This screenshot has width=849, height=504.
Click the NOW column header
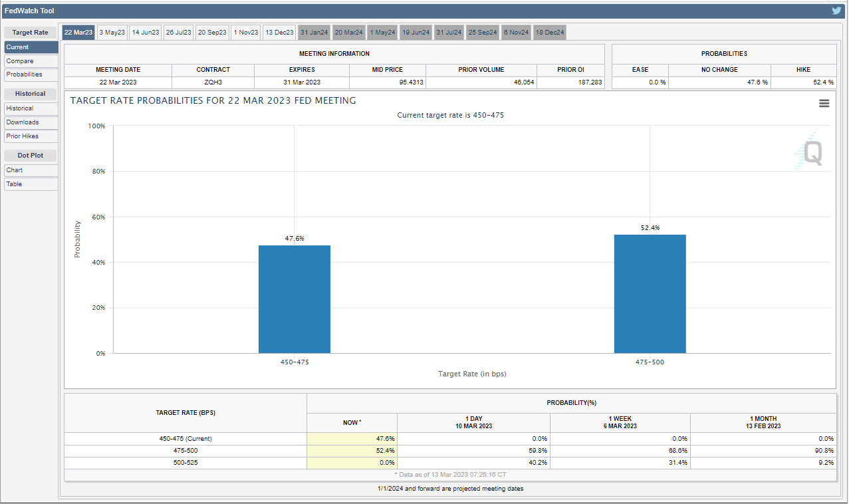[x=352, y=423]
